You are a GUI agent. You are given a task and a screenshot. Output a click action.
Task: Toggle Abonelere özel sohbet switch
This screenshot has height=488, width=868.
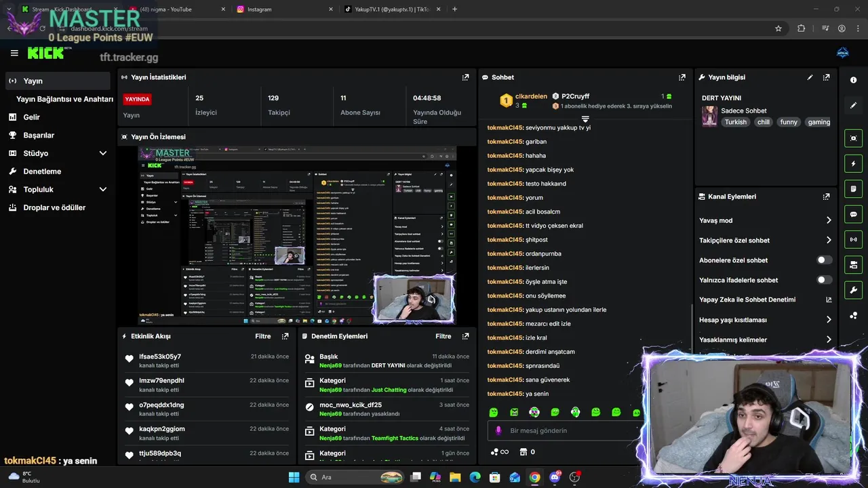point(824,260)
